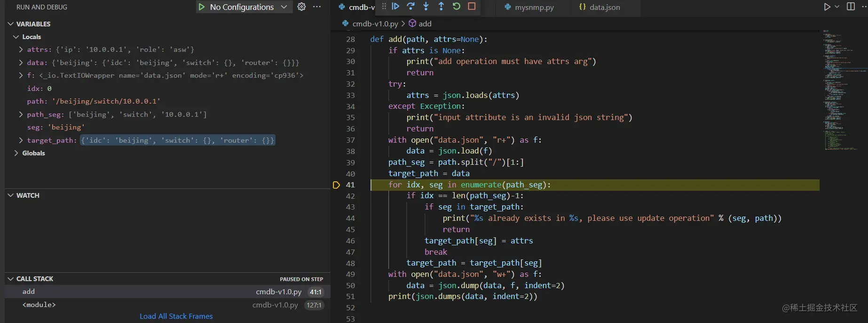Screen dimensions: 868x323
Task: Click Python file icon in breadcrumb
Action: (345, 24)
